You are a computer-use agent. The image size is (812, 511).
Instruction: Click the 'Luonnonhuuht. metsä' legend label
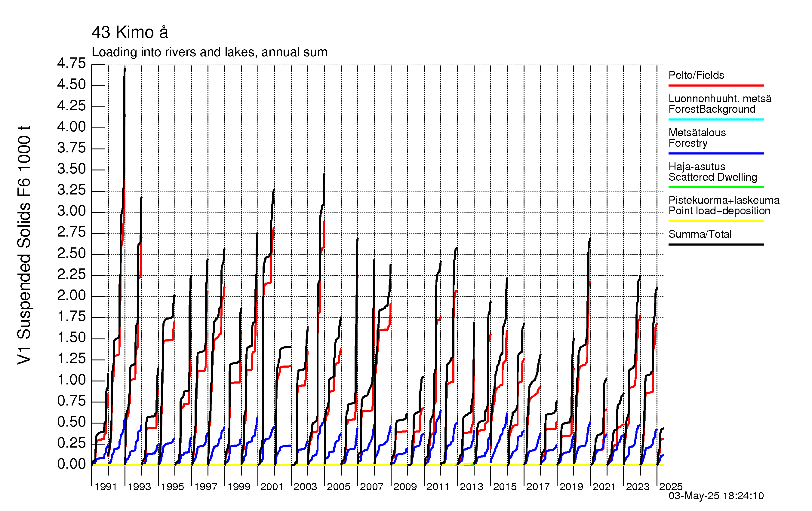[x=720, y=99]
